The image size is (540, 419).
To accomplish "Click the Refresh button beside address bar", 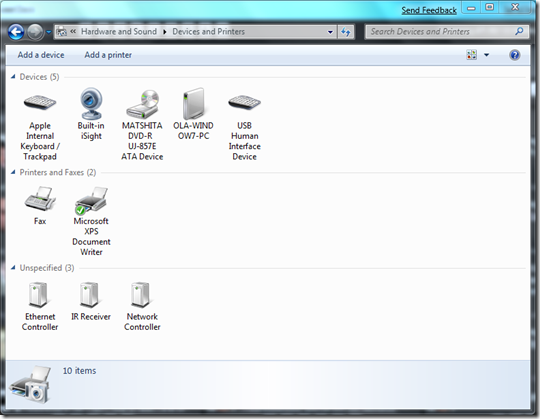I will pyautogui.click(x=346, y=32).
